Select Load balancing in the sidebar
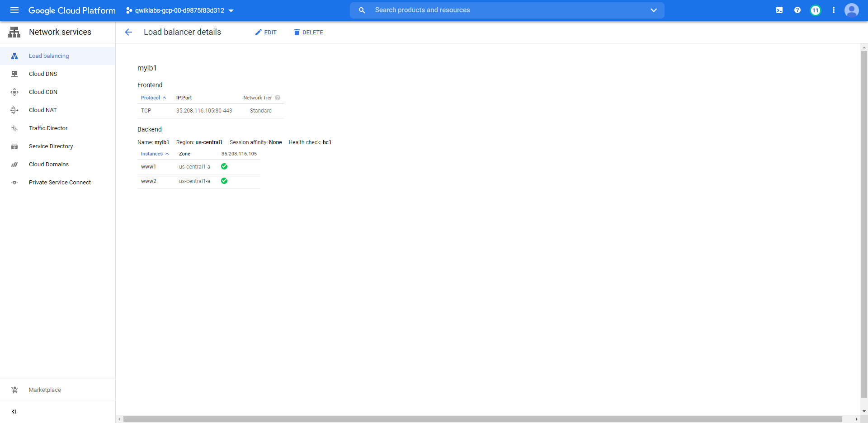The width and height of the screenshot is (868, 423). [x=57, y=56]
